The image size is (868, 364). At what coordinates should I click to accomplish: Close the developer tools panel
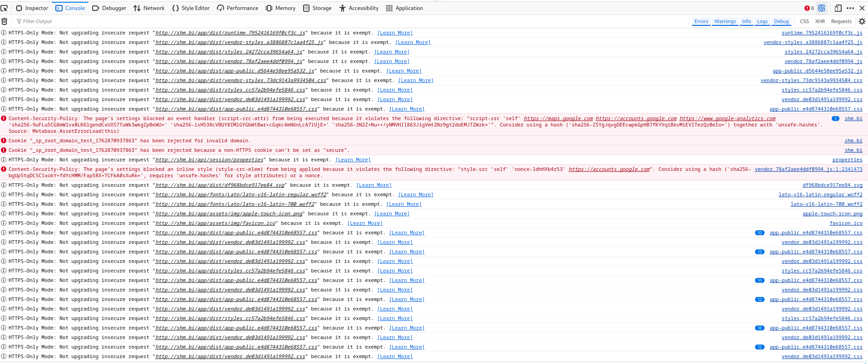(x=862, y=8)
